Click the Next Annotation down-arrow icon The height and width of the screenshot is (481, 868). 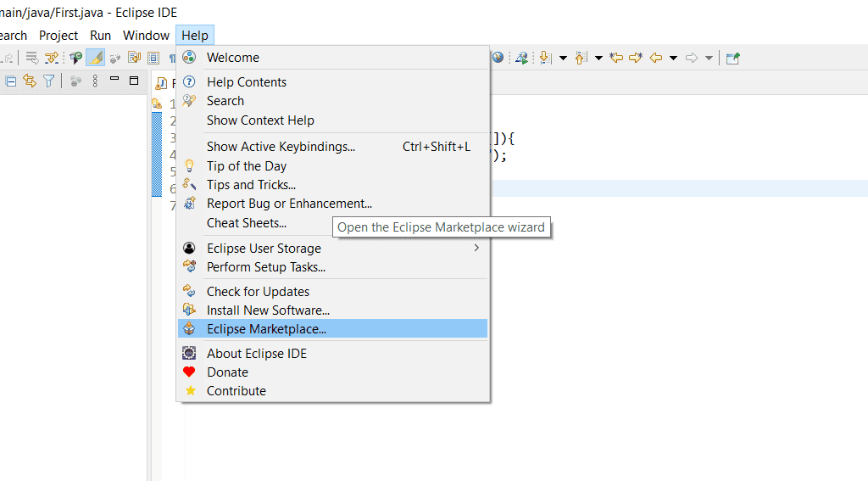(x=545, y=58)
